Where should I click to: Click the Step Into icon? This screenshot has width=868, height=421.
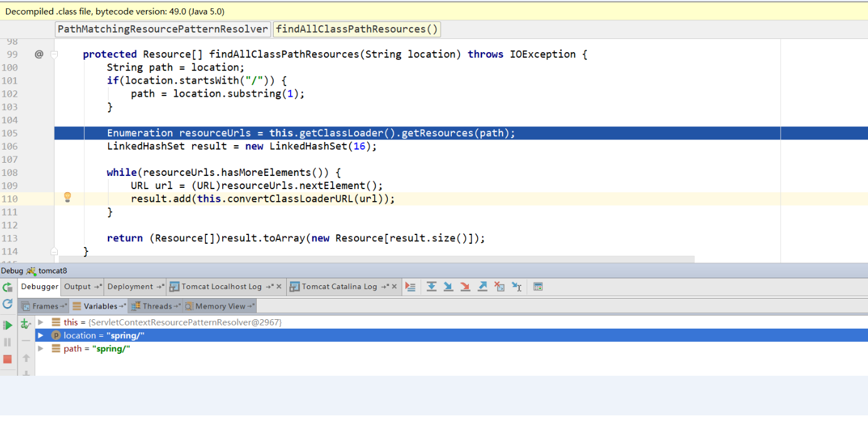448,287
